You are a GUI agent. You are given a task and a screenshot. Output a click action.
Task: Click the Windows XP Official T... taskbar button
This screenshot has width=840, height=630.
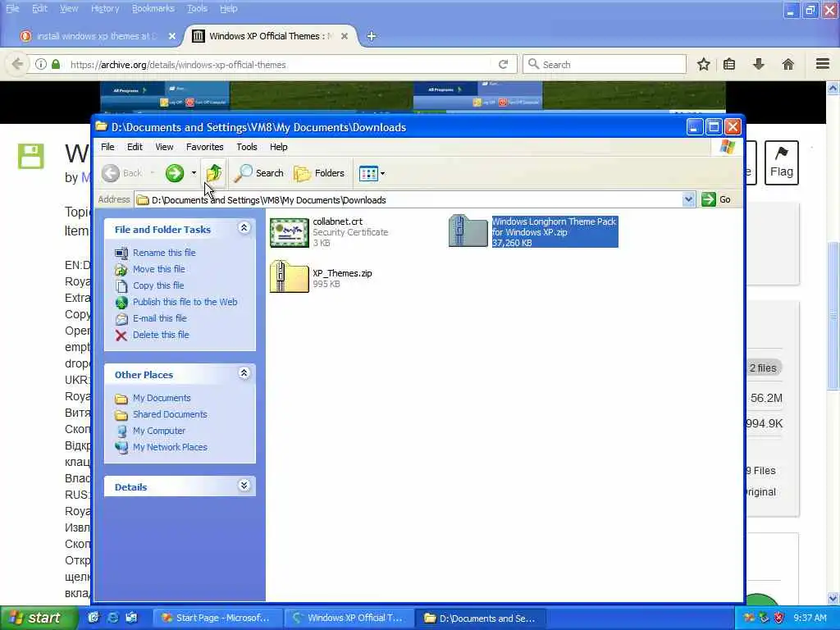pyautogui.click(x=348, y=618)
